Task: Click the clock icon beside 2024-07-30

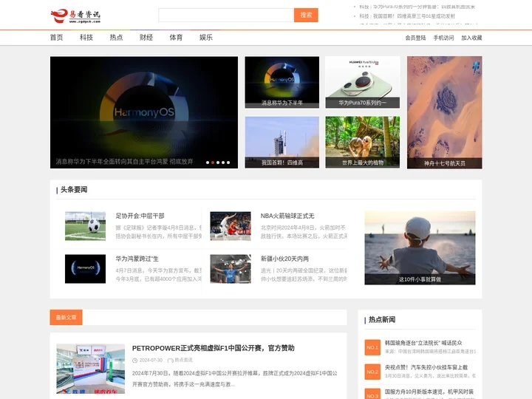Action: click(134, 361)
